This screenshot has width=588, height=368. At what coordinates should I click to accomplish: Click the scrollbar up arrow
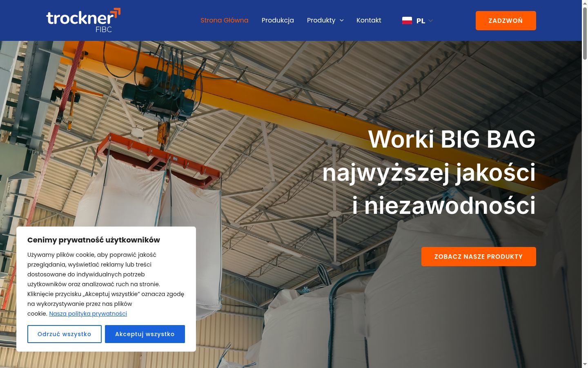pos(585,3)
